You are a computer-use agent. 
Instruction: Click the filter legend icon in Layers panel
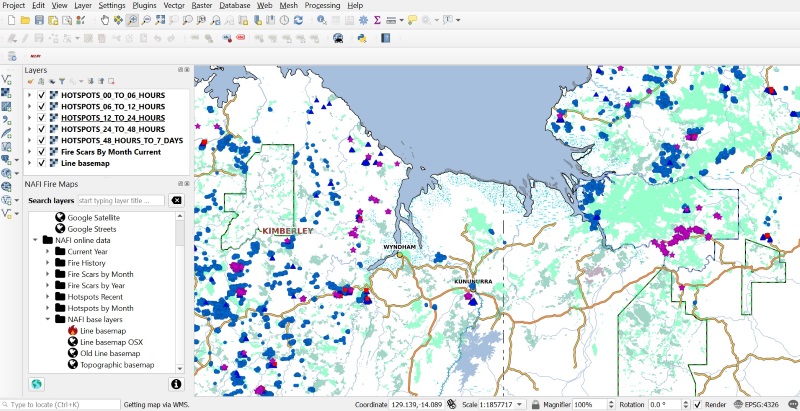(61, 82)
